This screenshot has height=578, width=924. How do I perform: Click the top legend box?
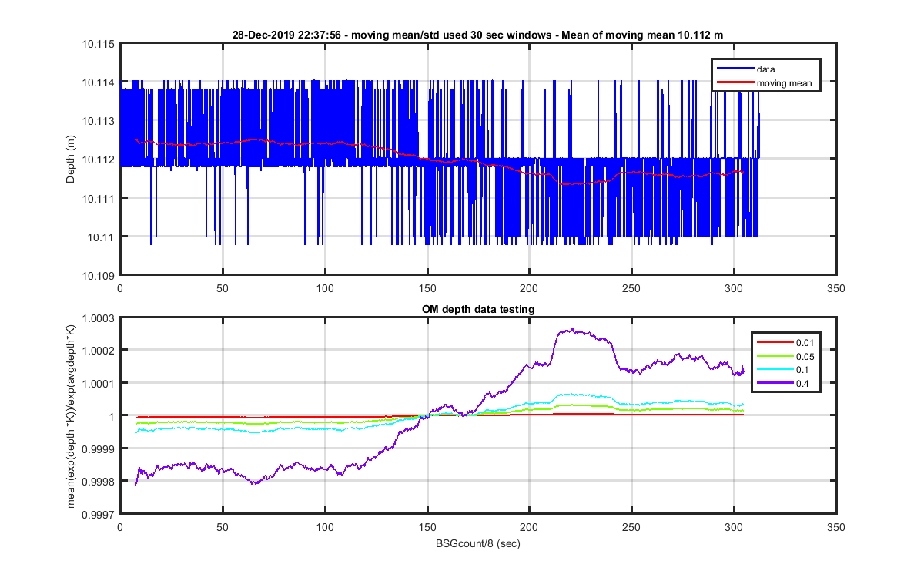[x=766, y=76]
